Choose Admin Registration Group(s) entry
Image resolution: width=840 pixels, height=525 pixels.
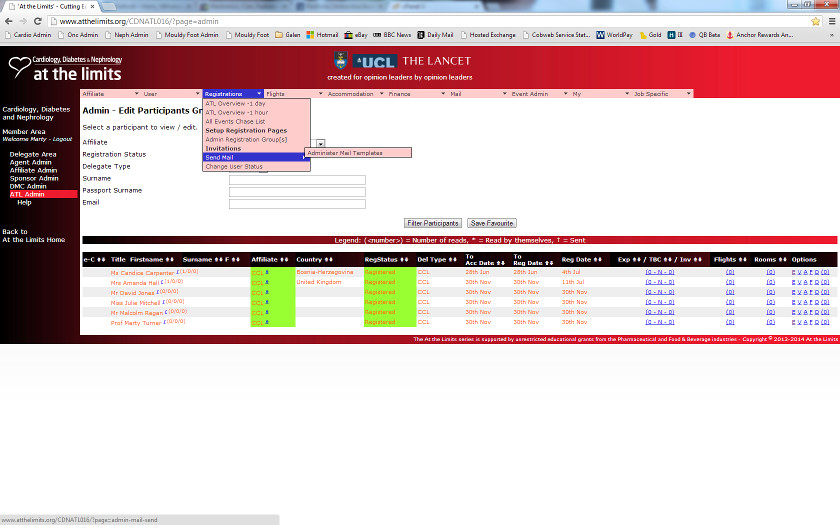click(257, 139)
